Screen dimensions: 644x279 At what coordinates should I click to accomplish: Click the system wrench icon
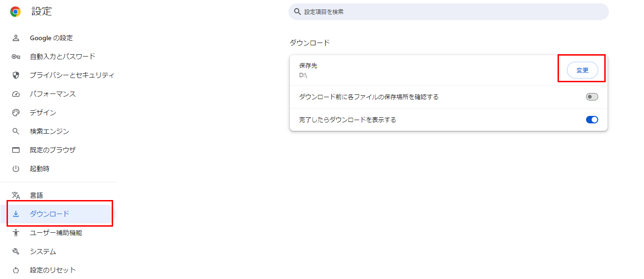click(x=16, y=251)
